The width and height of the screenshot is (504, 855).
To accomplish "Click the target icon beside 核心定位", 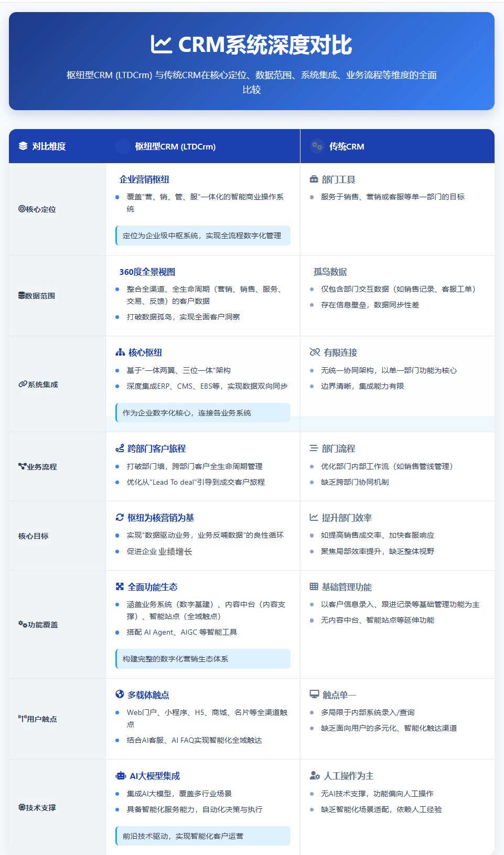I will click(x=22, y=209).
